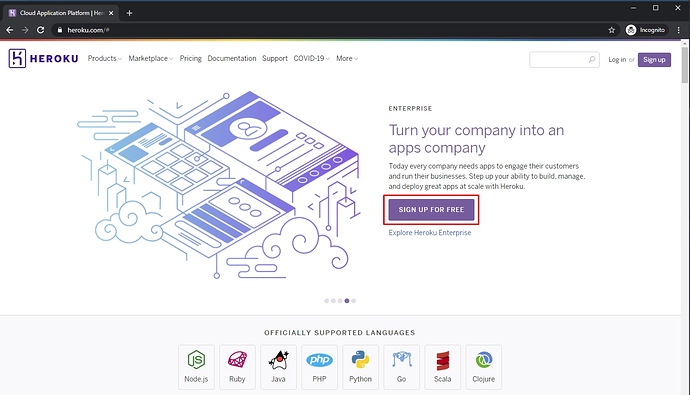The height and width of the screenshot is (395, 690).
Task: Choose the Java language icon
Action: pyautogui.click(x=278, y=360)
